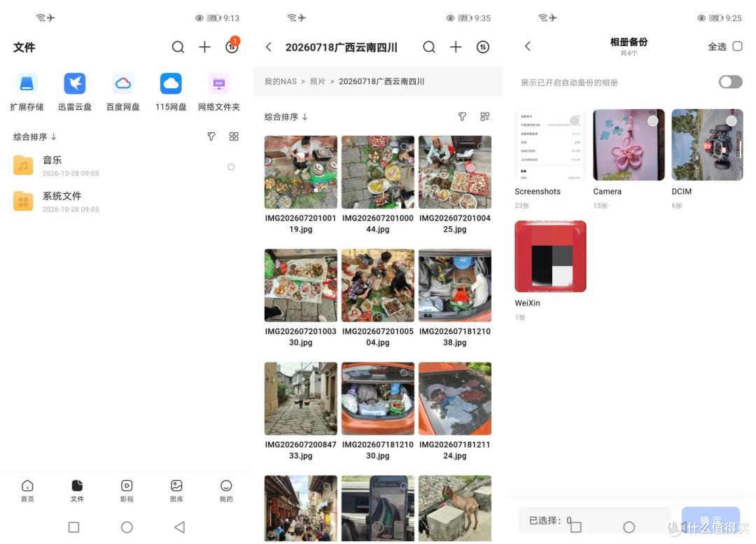Open photo IMG20260720100504.jpg
This screenshot has height=544, width=756.
pos(377,285)
